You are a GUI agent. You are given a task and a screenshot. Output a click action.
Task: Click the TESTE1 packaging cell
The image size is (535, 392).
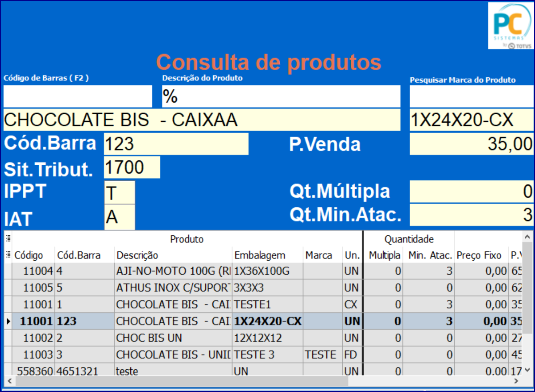click(x=268, y=304)
